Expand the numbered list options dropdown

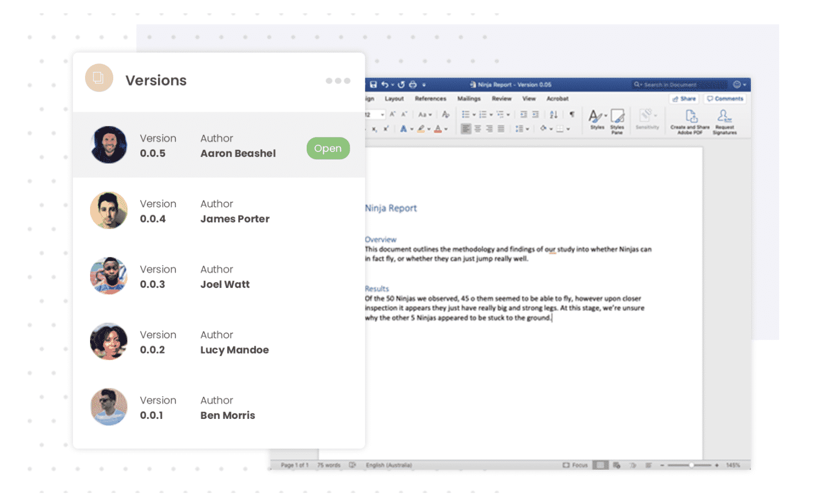pyautogui.click(x=490, y=114)
